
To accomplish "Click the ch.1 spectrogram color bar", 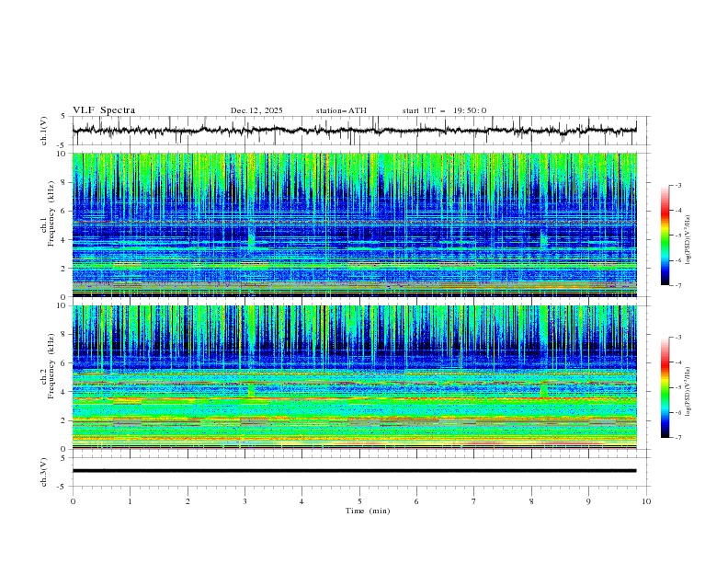I will pyautogui.click(x=665, y=236).
